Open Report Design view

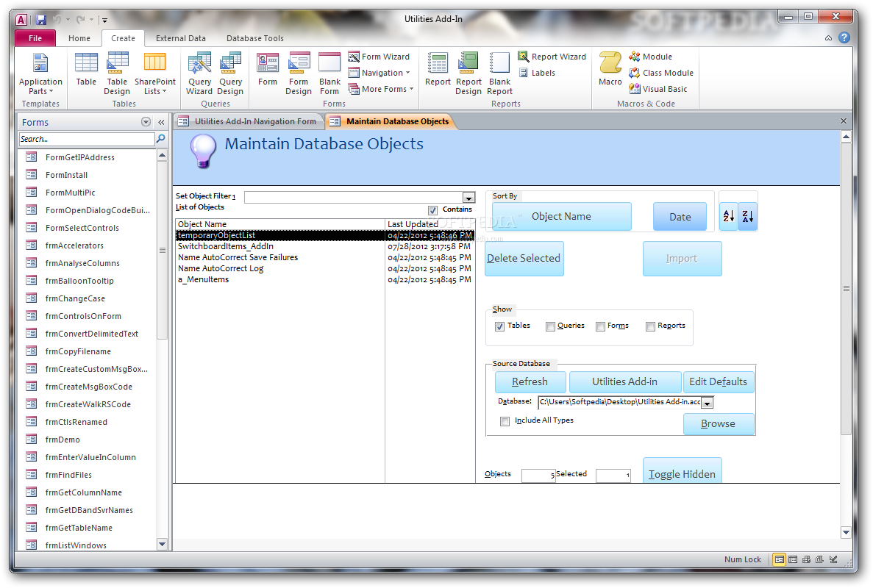coord(468,73)
